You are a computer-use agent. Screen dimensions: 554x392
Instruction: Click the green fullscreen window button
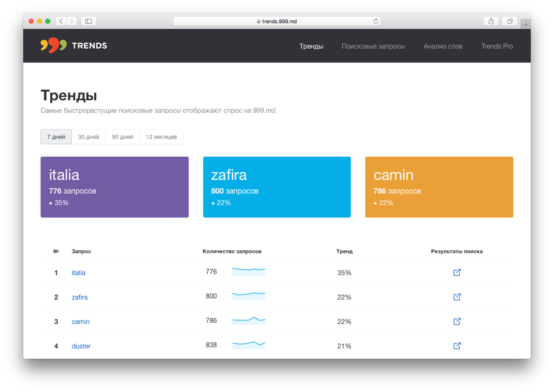[x=48, y=21]
